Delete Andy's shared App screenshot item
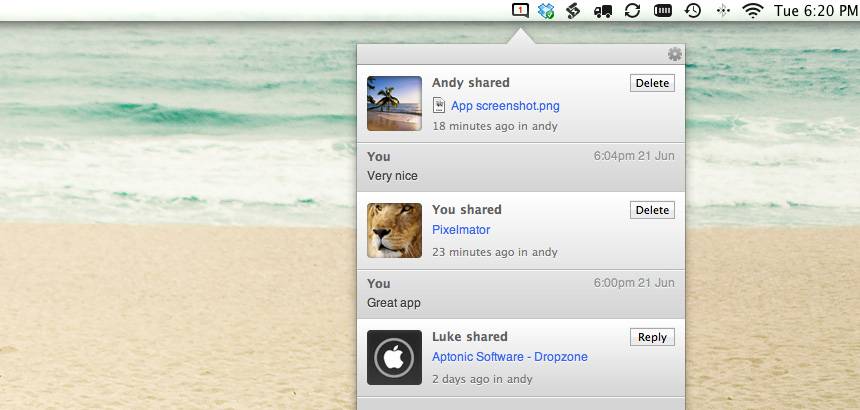Screen dimensions: 860x410 [x=652, y=83]
